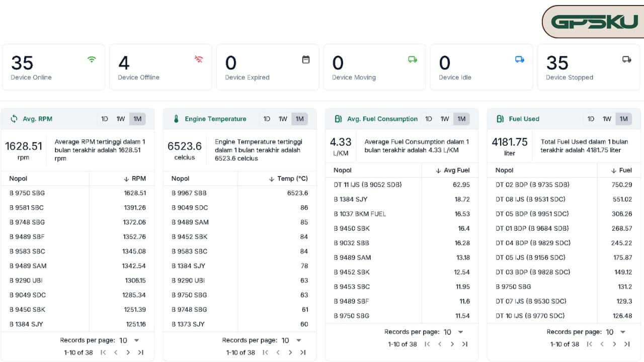Open records per page dropdown in Avg. Fuel Consumption
Screen dimensions: 644x362
454,332
